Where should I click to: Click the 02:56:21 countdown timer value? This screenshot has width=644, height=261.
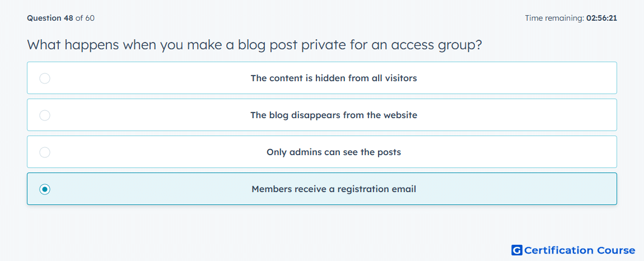601,18
